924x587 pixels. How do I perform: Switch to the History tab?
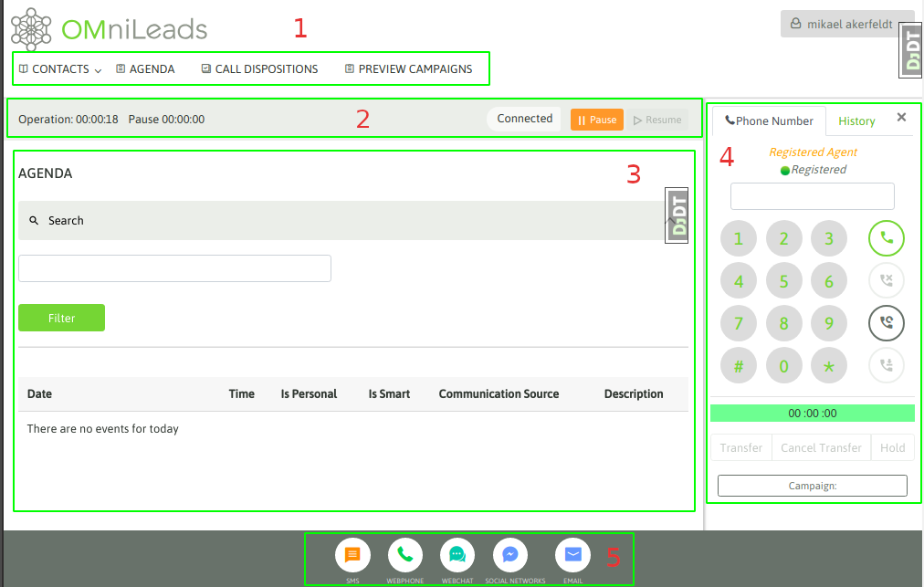pyautogui.click(x=856, y=121)
